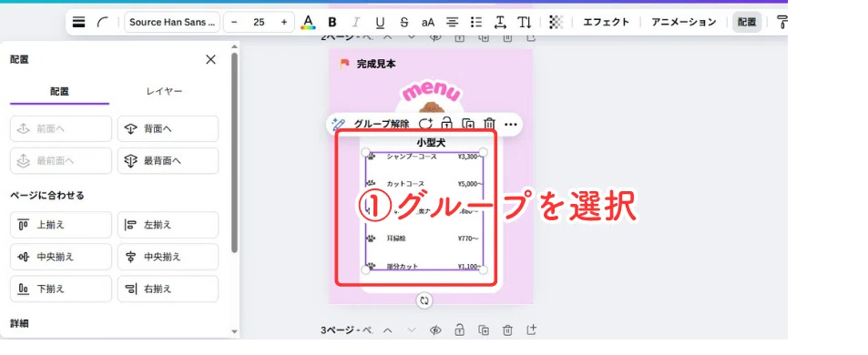This screenshot has width=868, height=355.
Task: Click the panel scrollbar down arrow
Action: [234, 331]
